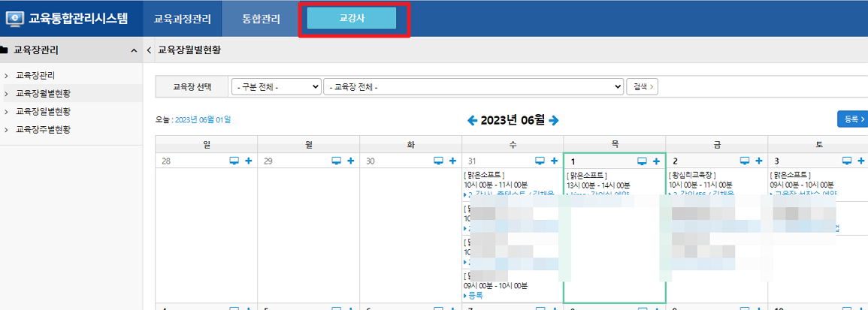Open the 교육장 전체 dropdown
The image size is (868, 310).
pos(473,86)
